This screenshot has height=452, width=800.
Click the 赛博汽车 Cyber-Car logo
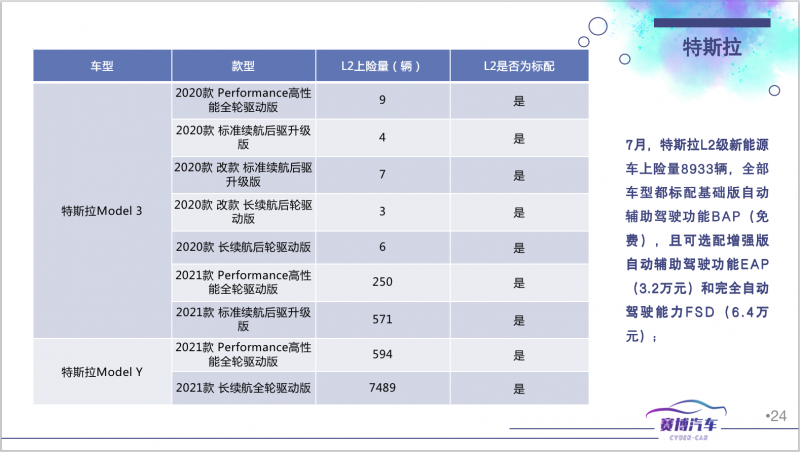[688, 421]
